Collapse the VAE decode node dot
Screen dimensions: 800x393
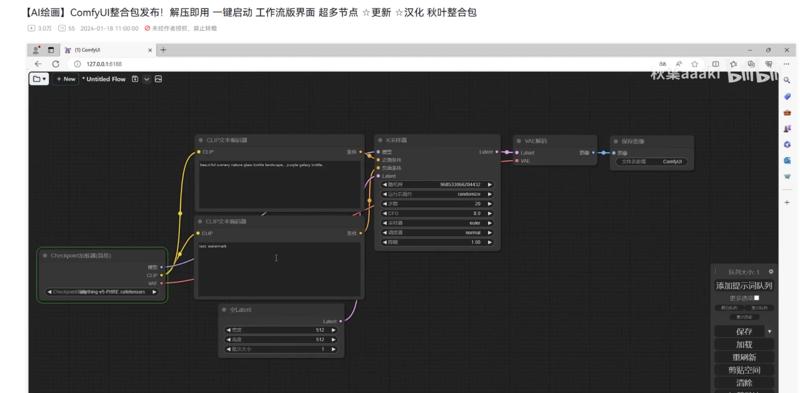(x=520, y=141)
